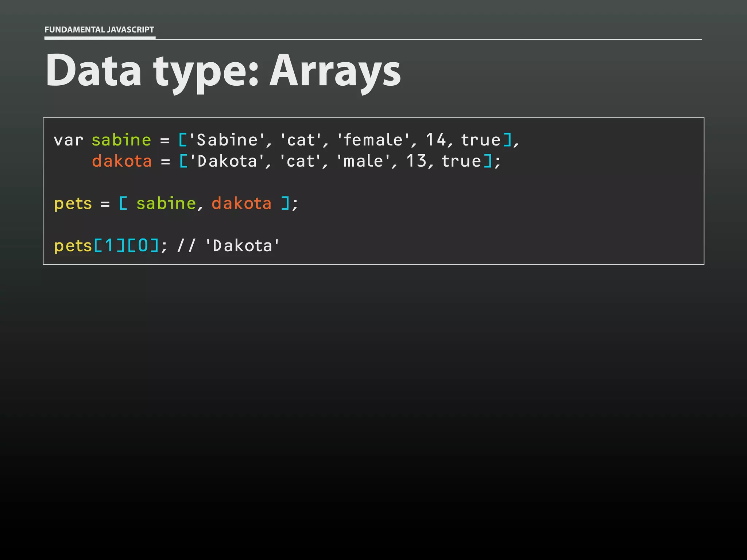This screenshot has height=560, width=747.
Task: Click orange 'dakota' inside pets array
Action: tap(241, 203)
